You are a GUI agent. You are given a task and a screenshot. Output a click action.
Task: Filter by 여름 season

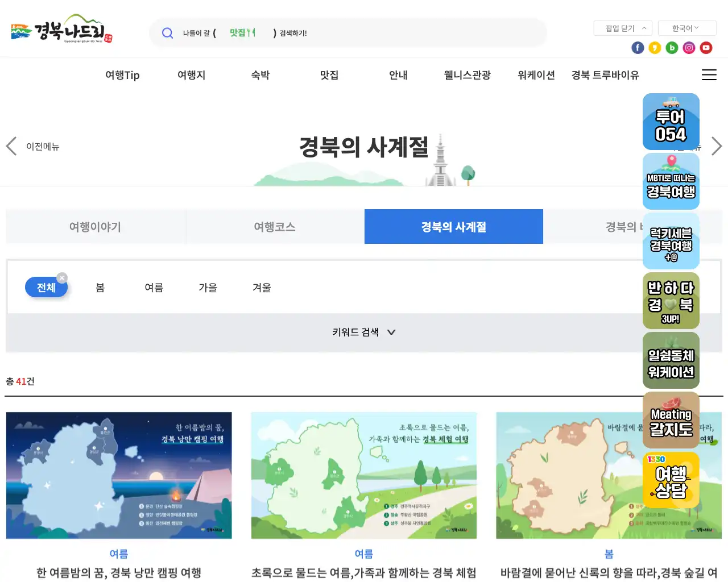(154, 288)
